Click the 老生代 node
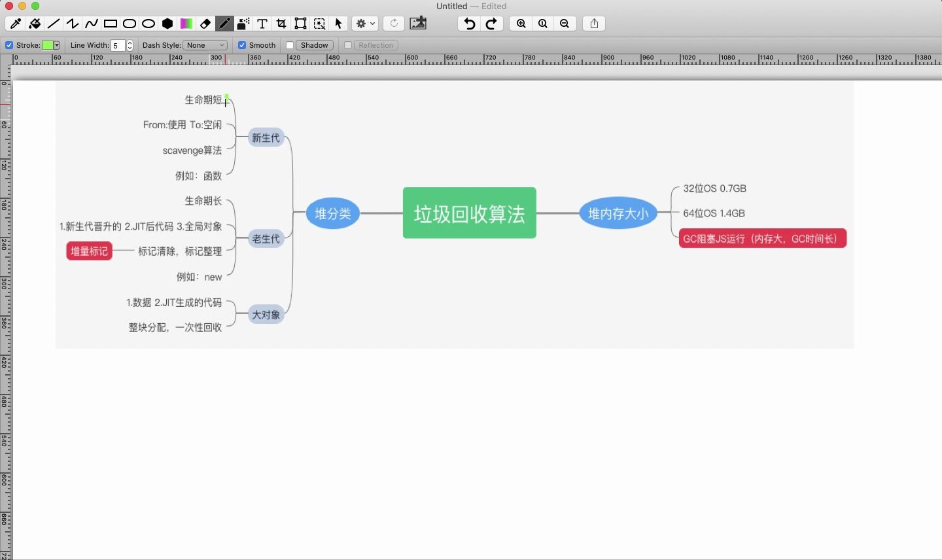The height and width of the screenshot is (560, 942). [266, 239]
